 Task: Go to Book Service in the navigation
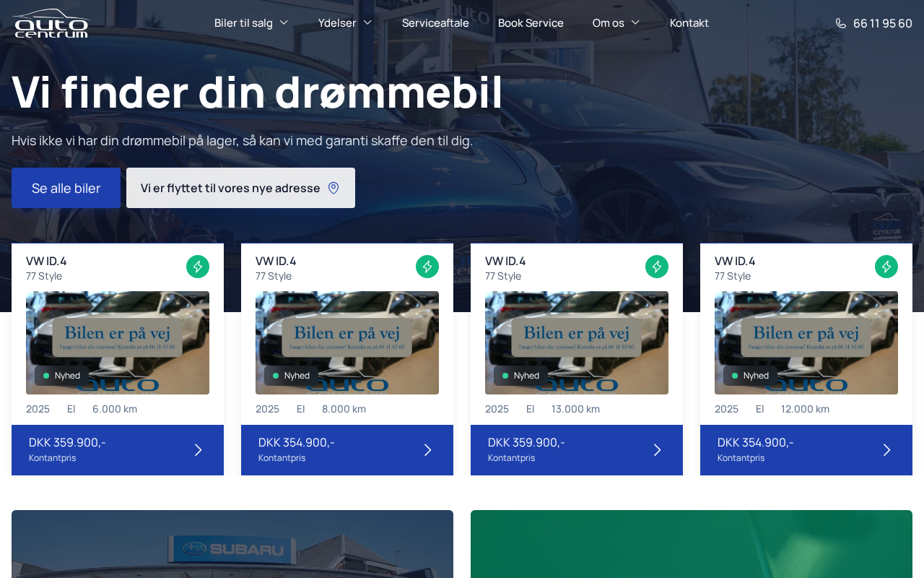coord(531,23)
